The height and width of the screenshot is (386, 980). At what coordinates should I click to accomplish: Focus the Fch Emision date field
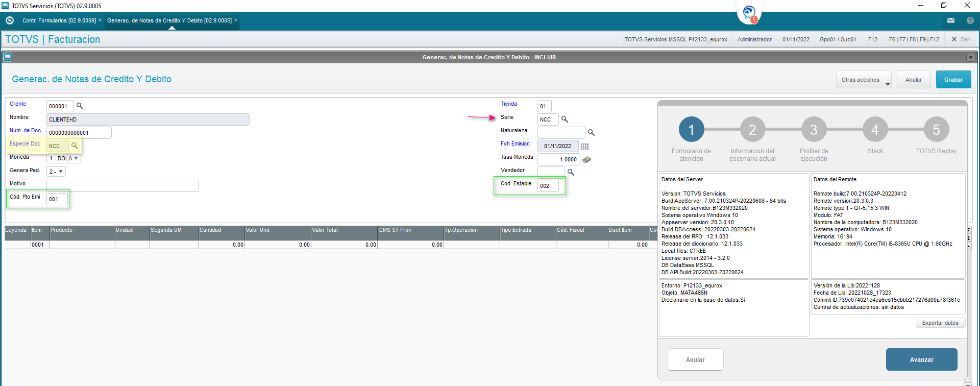558,146
